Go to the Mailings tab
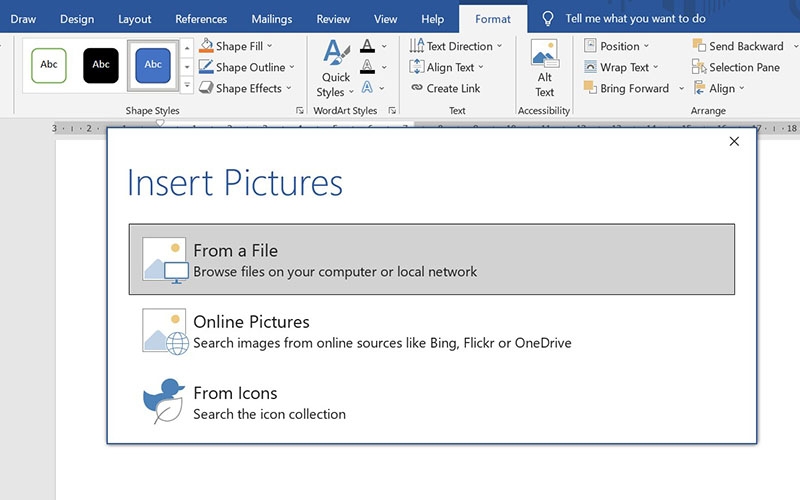 click(271, 19)
